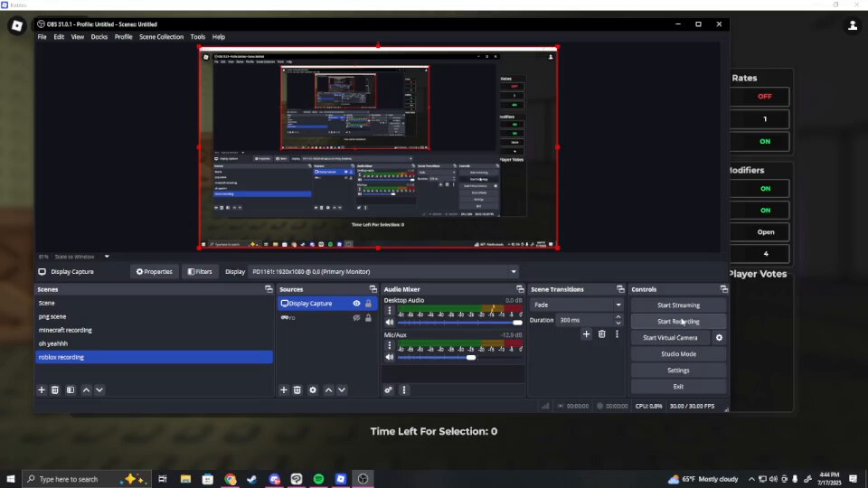Viewport: 868px width, 488px height.
Task: Open the Scene Collection menu
Action: coord(161,37)
